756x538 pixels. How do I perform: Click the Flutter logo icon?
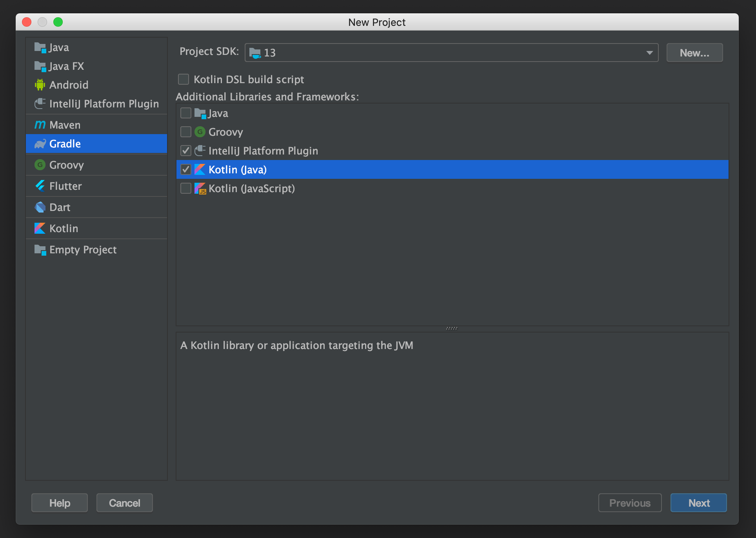coord(40,186)
